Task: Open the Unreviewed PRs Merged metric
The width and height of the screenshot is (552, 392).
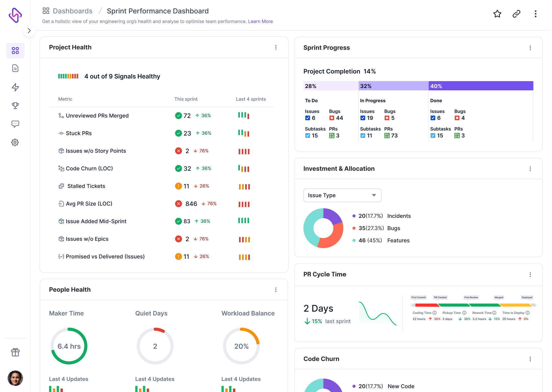Action: coord(97,116)
